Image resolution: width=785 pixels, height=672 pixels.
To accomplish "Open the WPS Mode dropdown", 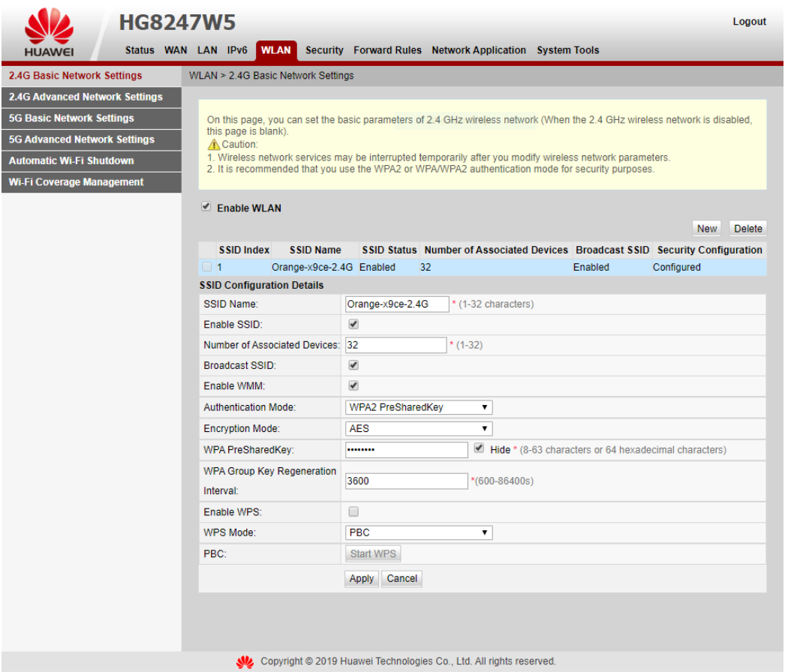I will point(419,532).
